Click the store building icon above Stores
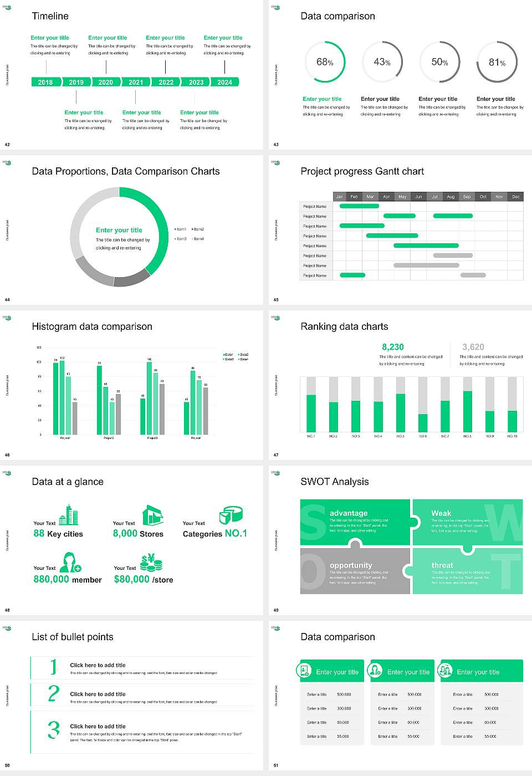The image size is (532, 776). pos(152,515)
